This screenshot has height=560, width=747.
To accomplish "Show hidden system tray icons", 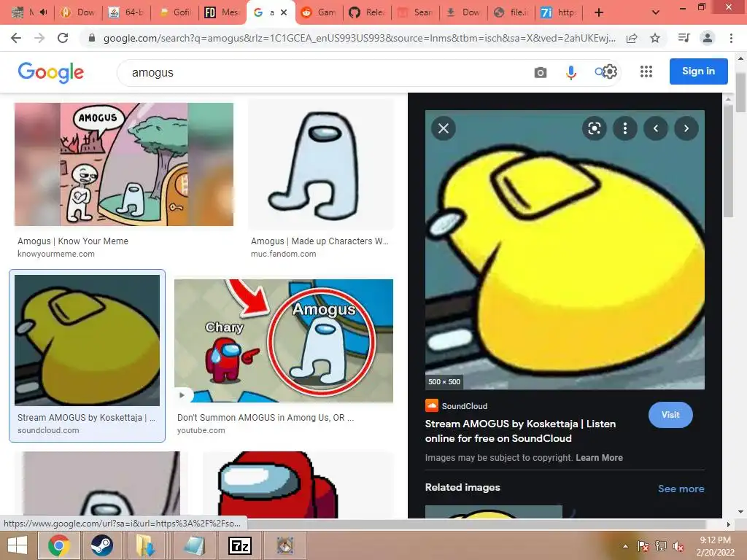I will point(625,546).
